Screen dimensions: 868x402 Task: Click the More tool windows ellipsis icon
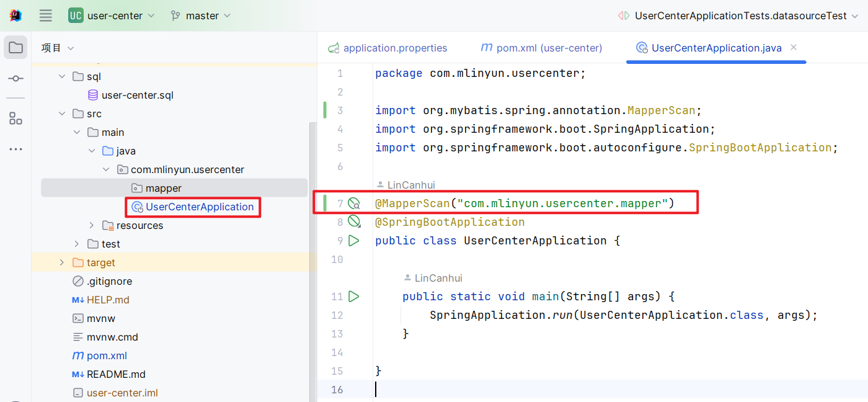coord(15,150)
